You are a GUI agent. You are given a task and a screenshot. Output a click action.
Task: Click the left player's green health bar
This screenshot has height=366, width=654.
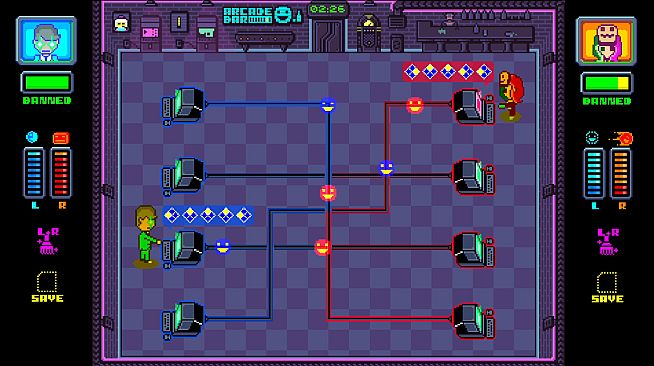pos(47,83)
